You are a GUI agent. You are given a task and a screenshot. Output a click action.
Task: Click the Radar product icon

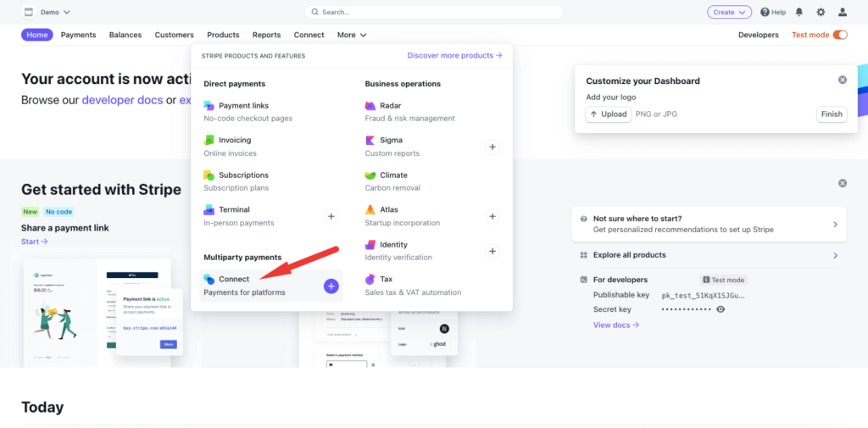(370, 106)
